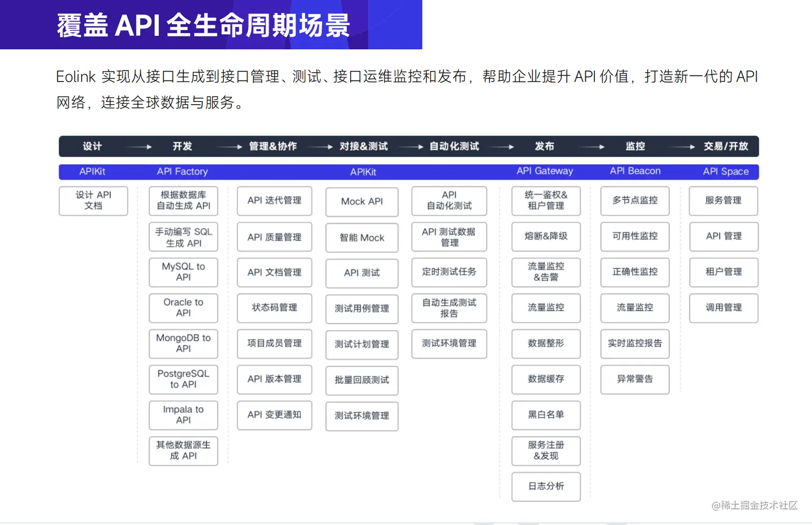Click the "定时测试任务" box
812x525 pixels.
[x=450, y=272]
